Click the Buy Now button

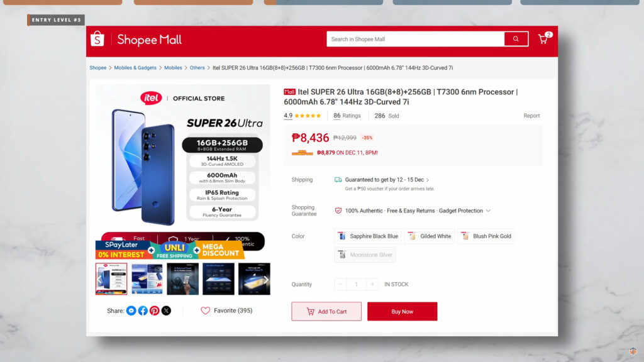(x=402, y=312)
